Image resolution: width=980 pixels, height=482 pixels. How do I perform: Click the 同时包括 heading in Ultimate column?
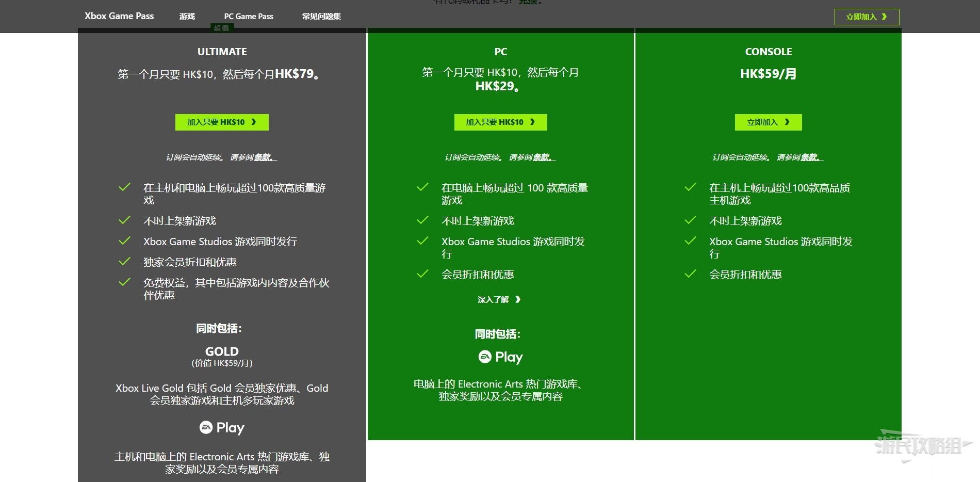(219, 329)
